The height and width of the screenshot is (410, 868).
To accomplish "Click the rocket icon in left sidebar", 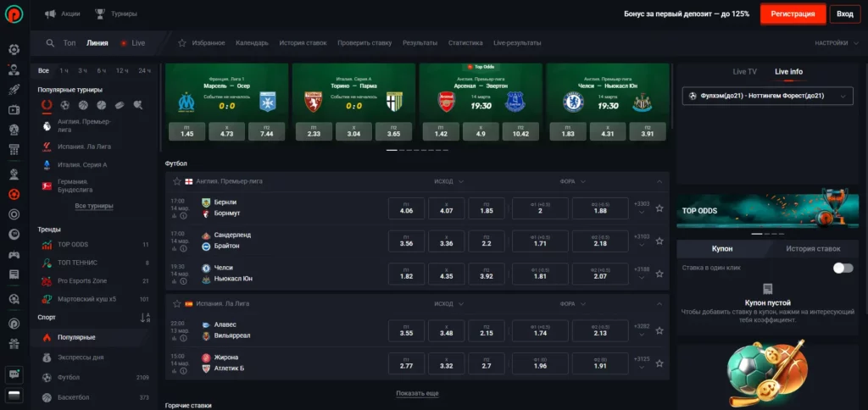I will pyautogui.click(x=14, y=90).
